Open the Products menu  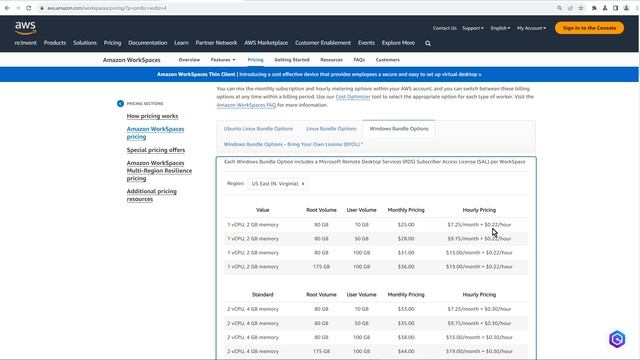point(55,43)
